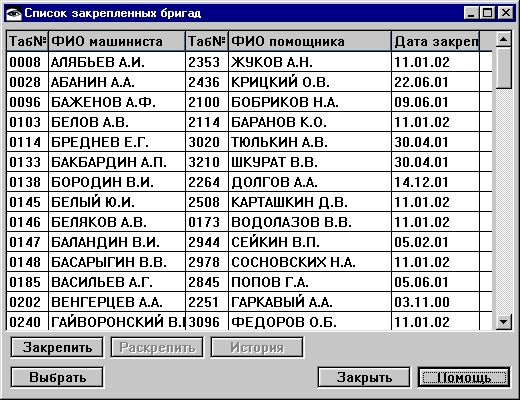The image size is (520, 400).
Task: Select the cell БАКБАРДИН А.П.
Action: coord(117,162)
